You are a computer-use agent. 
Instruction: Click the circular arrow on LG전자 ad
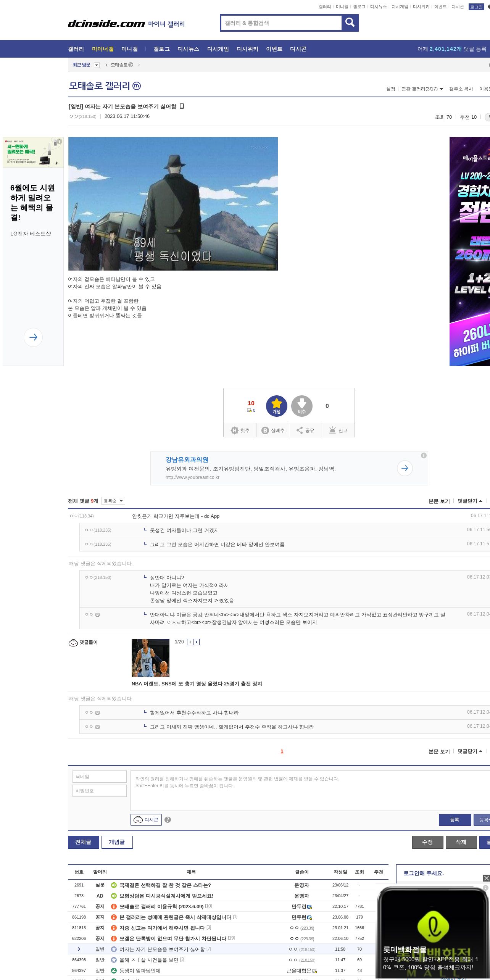(33, 337)
